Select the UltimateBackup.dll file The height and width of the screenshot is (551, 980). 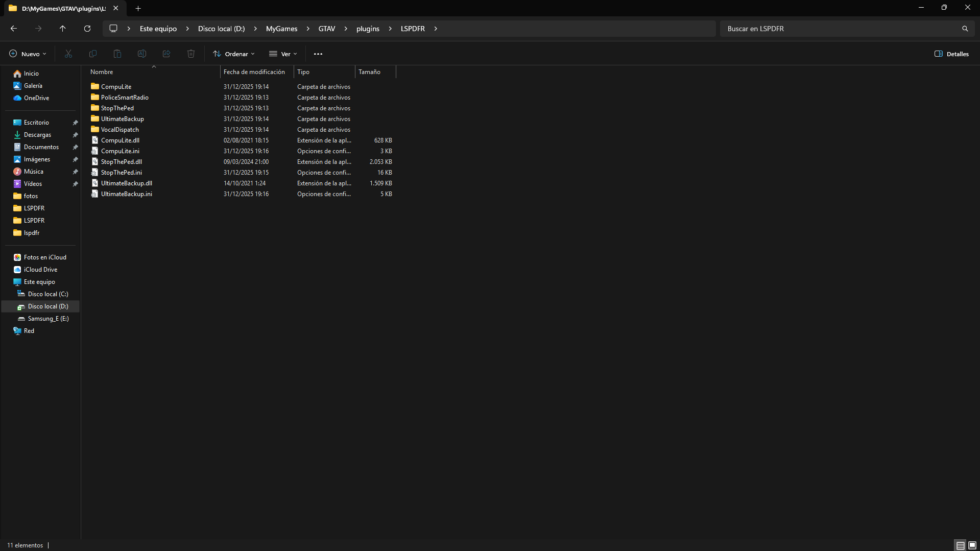(126, 183)
